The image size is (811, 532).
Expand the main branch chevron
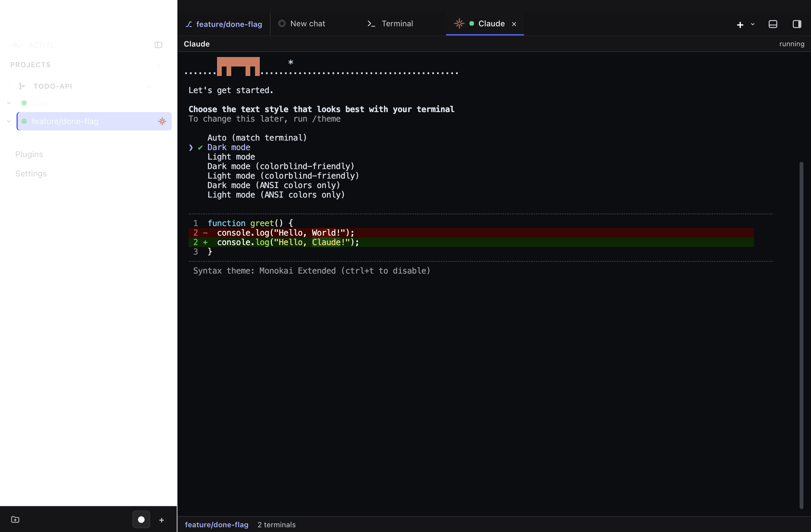[9, 103]
